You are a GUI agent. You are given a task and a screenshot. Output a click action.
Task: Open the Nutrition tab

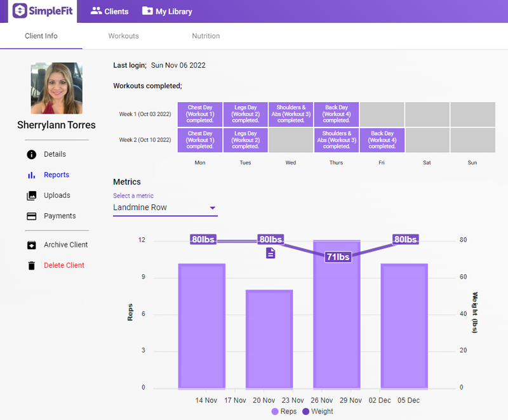[206, 36]
